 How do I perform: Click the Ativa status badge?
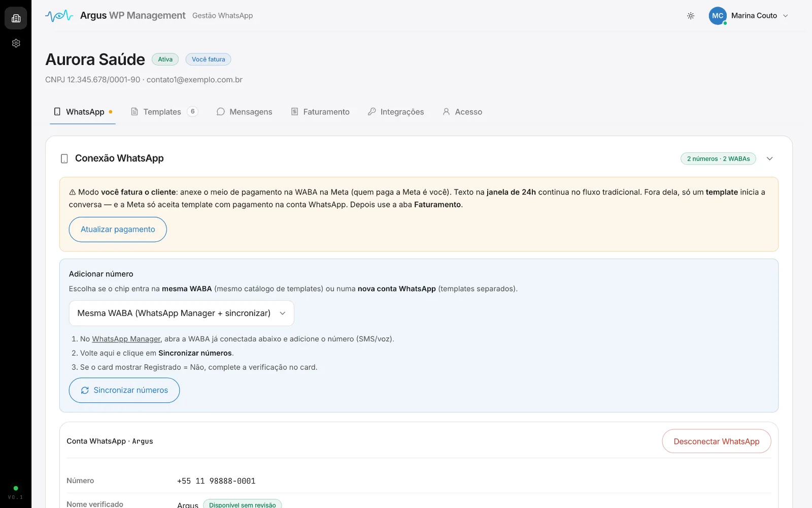coord(165,59)
